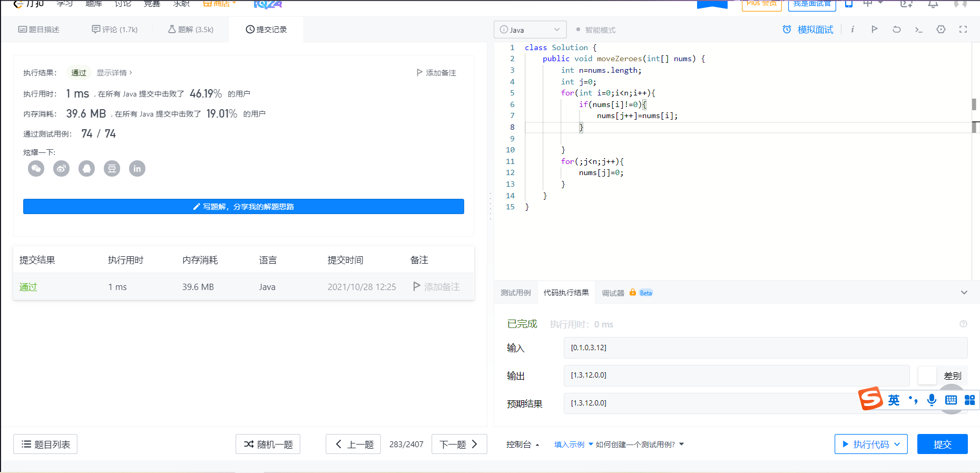
Task: Open notifications bell icon
Action: (x=933, y=4)
